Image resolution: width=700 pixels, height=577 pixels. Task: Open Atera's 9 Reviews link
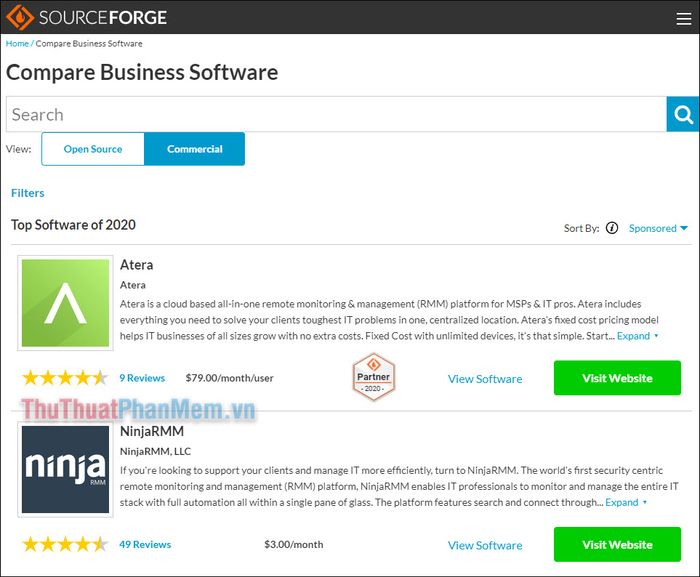click(x=142, y=378)
